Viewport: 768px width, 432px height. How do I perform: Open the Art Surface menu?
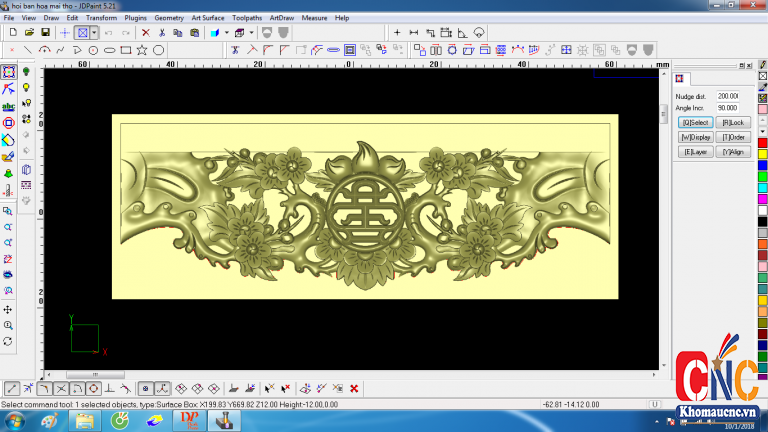(208, 18)
